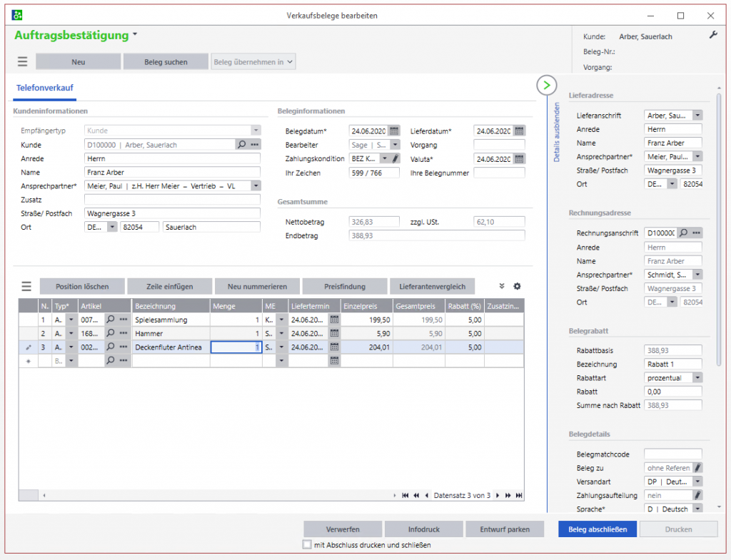Click the wrench settings icon near Kunde

click(712, 35)
